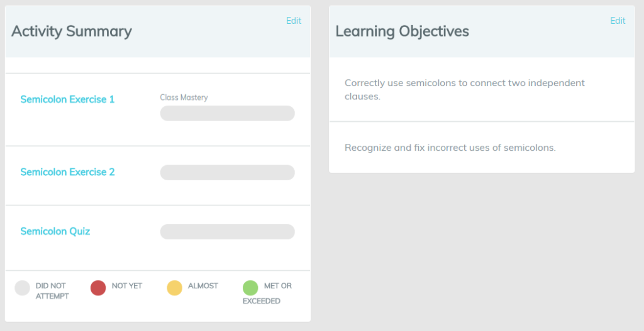644x331 pixels.
Task: Select the Activity Summary heading
Action: pos(72,31)
